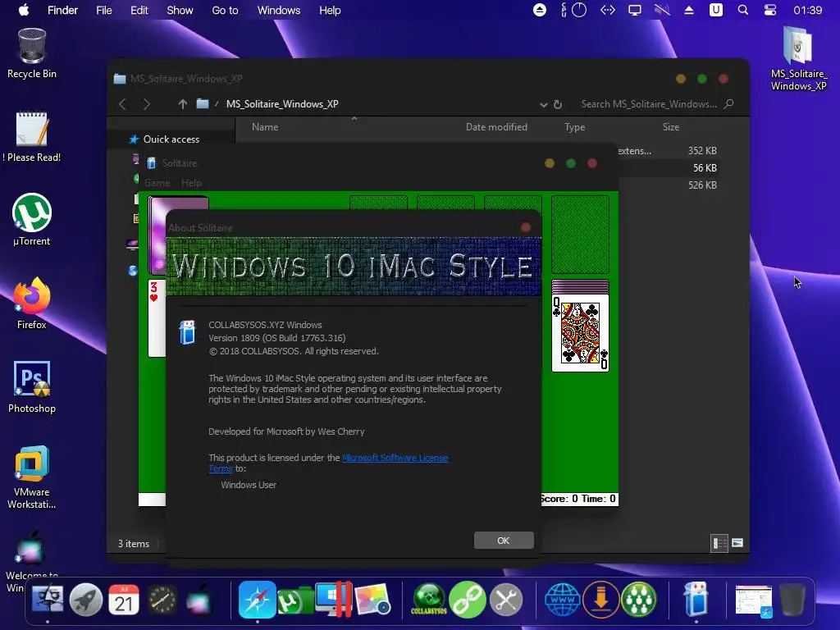840x630 pixels.
Task: Click the 3 of Hearts card
Action: coord(157,317)
